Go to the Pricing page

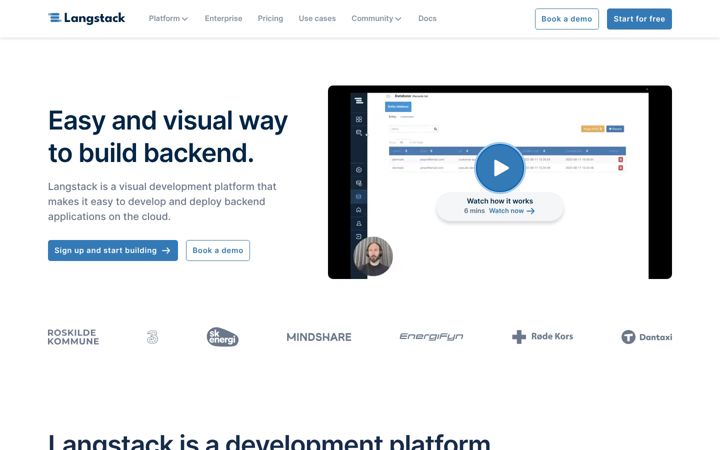point(270,19)
